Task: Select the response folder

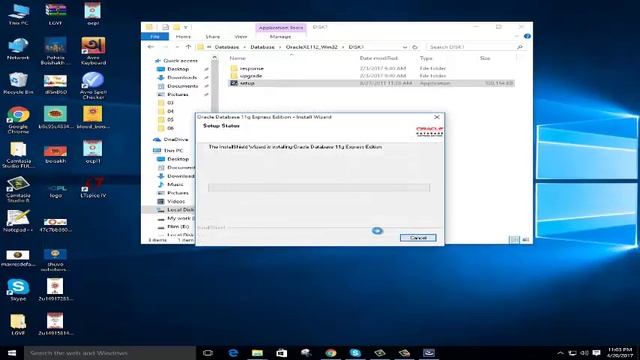Action: (x=251, y=68)
